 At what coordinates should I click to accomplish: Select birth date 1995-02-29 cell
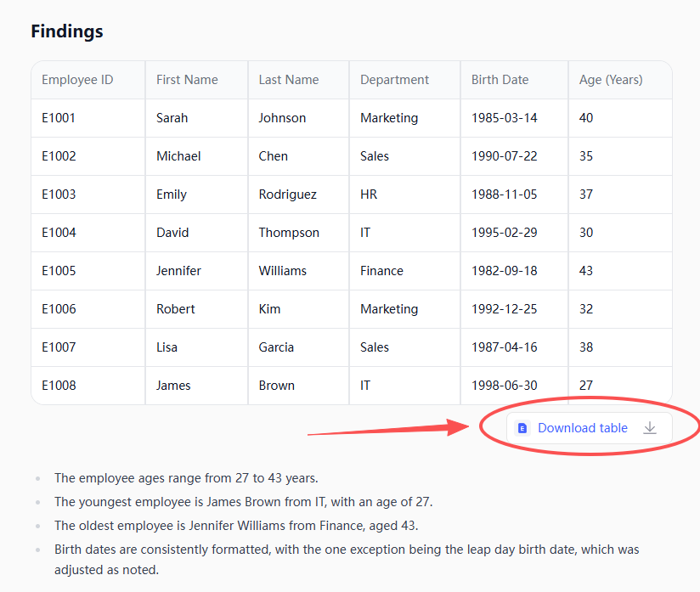(x=504, y=233)
